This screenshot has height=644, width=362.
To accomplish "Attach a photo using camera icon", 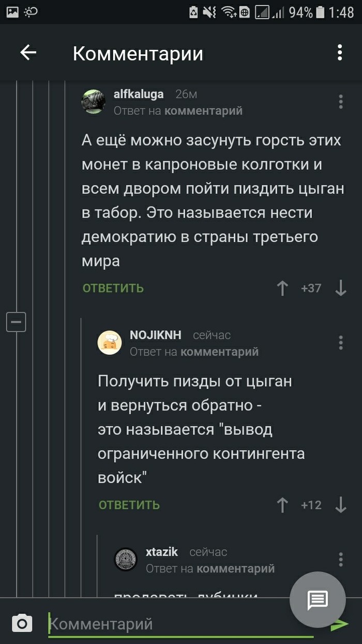I will pos(22,623).
